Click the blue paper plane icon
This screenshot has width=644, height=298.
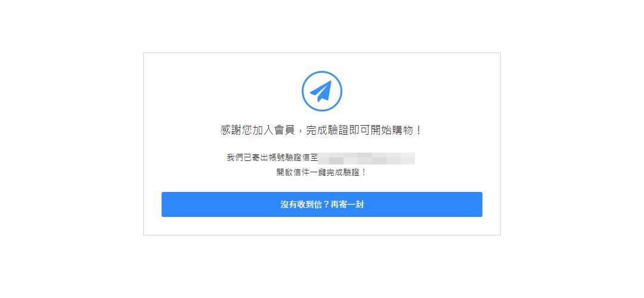tap(321, 91)
